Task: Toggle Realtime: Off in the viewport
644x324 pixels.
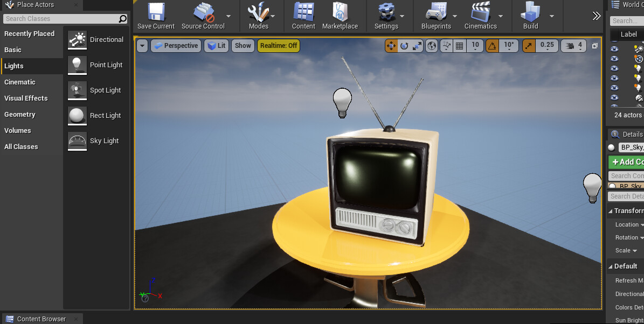Action: point(279,45)
